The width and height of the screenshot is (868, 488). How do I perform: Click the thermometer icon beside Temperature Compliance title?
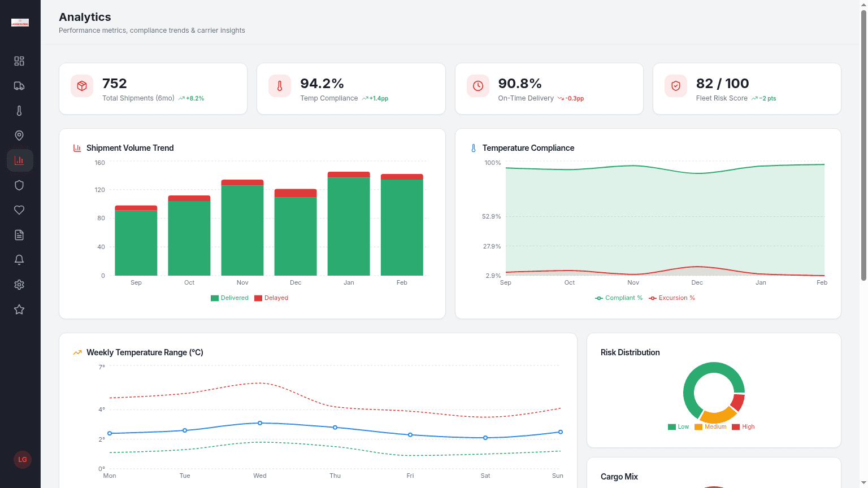click(474, 148)
